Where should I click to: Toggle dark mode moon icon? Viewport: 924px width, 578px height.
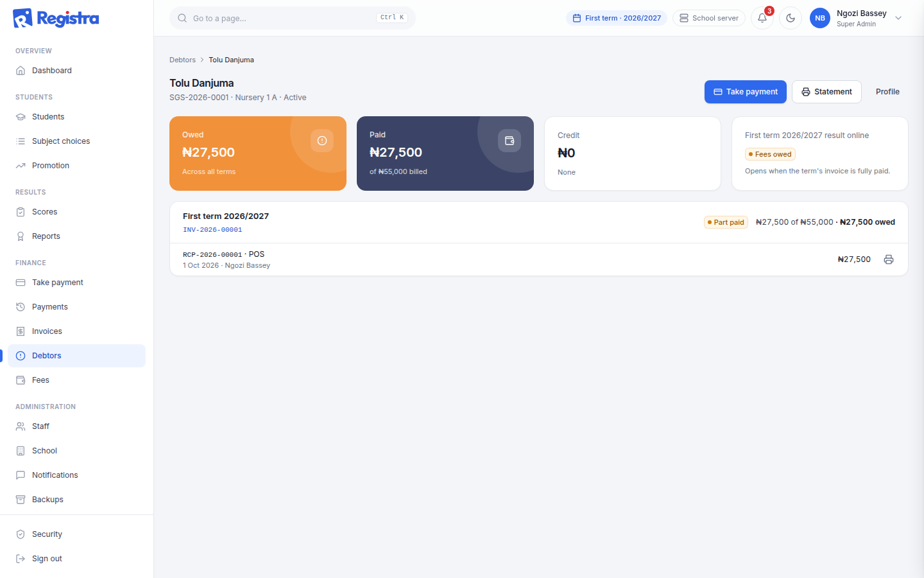point(791,18)
